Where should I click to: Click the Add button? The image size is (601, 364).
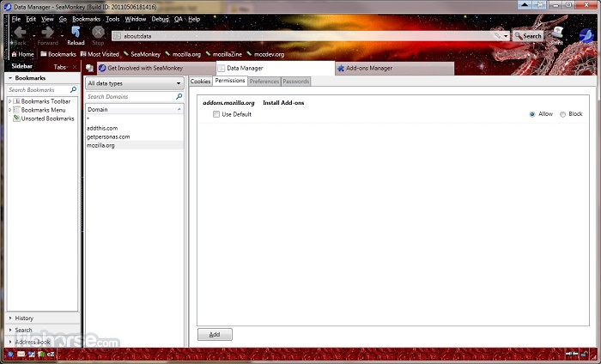click(x=215, y=334)
